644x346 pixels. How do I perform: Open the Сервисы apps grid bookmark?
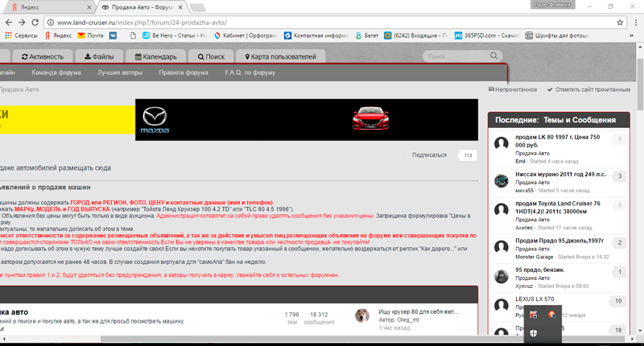21,35
